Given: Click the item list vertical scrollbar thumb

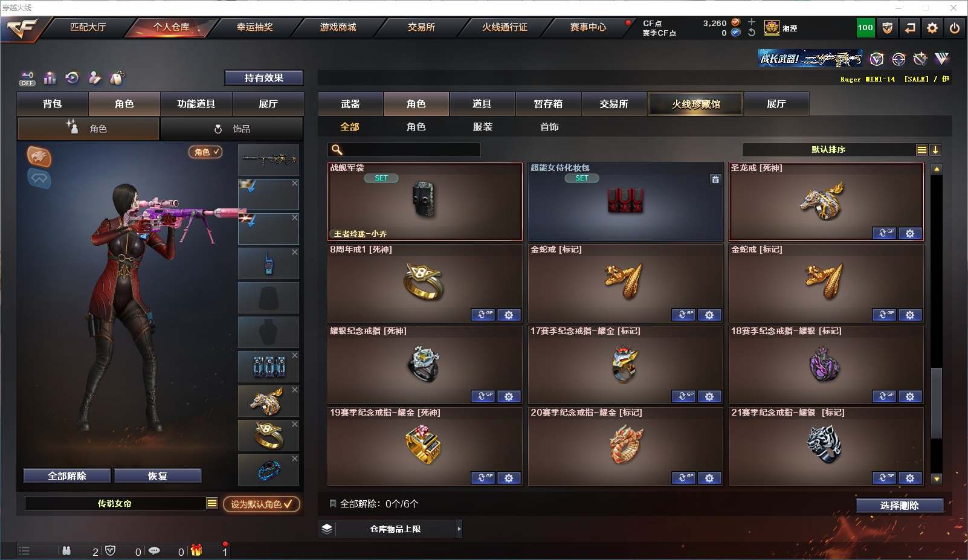Looking at the screenshot, I should (x=937, y=403).
